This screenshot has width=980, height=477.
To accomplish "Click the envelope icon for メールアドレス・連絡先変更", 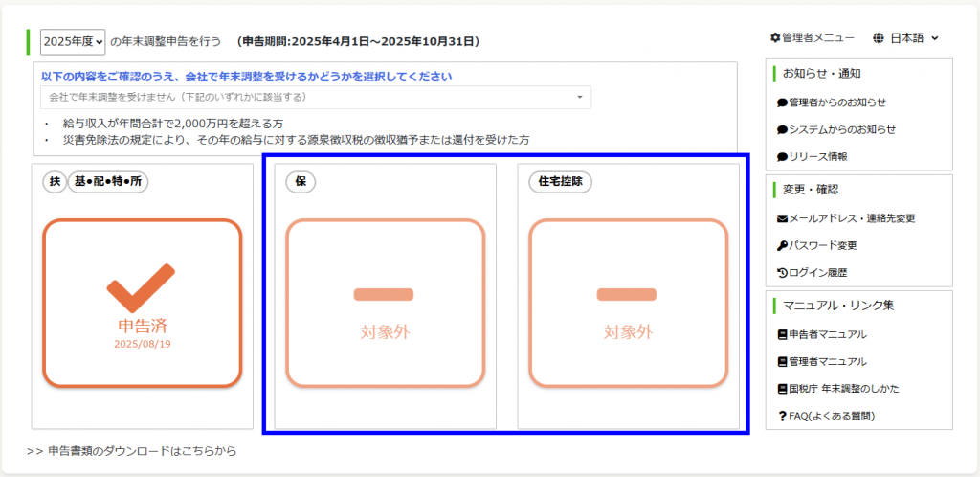I will click(782, 218).
